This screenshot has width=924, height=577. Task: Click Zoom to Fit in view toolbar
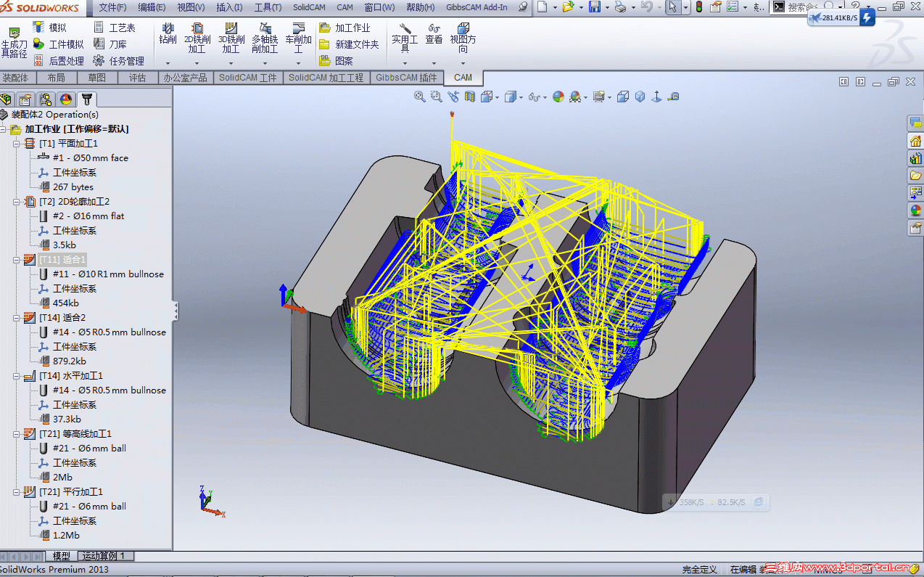(420, 97)
